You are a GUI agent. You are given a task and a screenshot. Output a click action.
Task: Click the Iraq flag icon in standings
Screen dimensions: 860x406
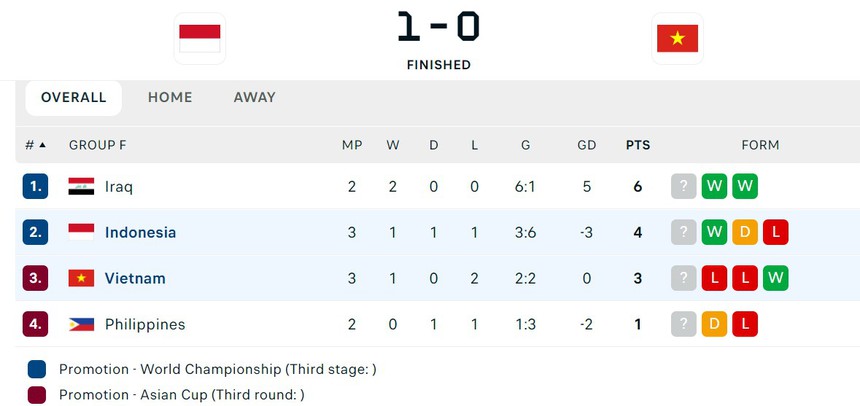(81, 186)
